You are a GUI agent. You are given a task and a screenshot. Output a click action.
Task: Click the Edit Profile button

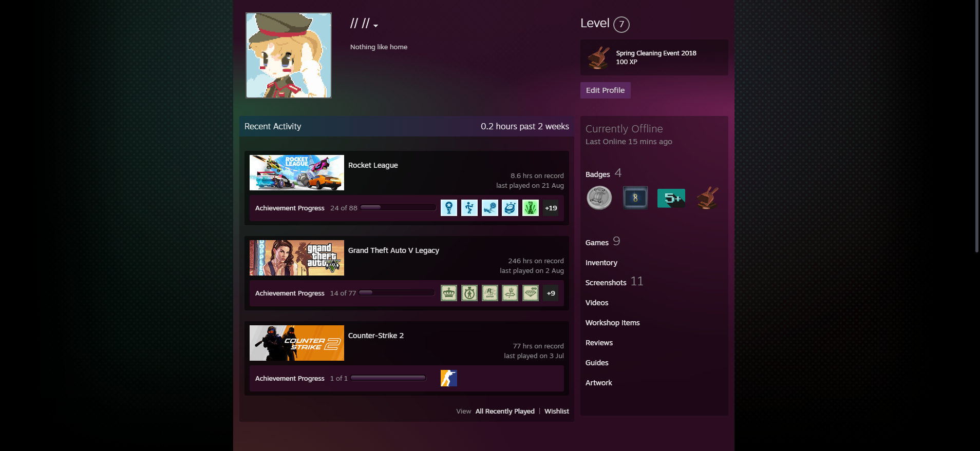click(x=605, y=90)
